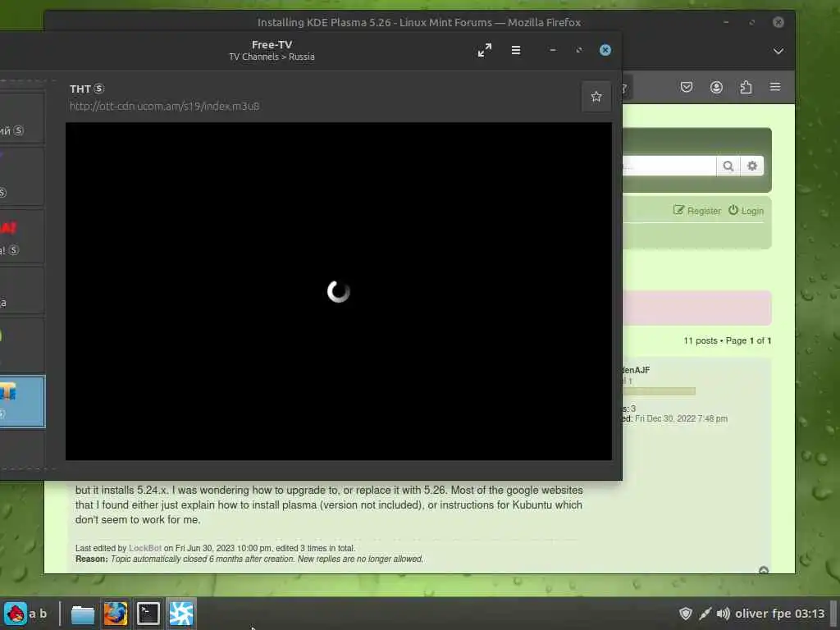Open Firefox account icon
Viewport: 840px width, 630px height.
(716, 87)
